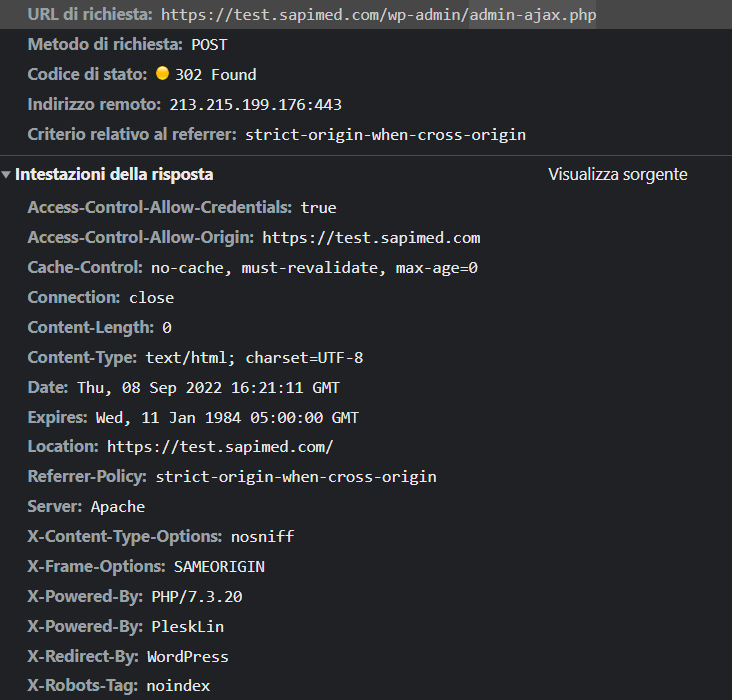This screenshot has height=700, width=732.
Task: Select the 302 Found status text
Action: click(x=215, y=75)
